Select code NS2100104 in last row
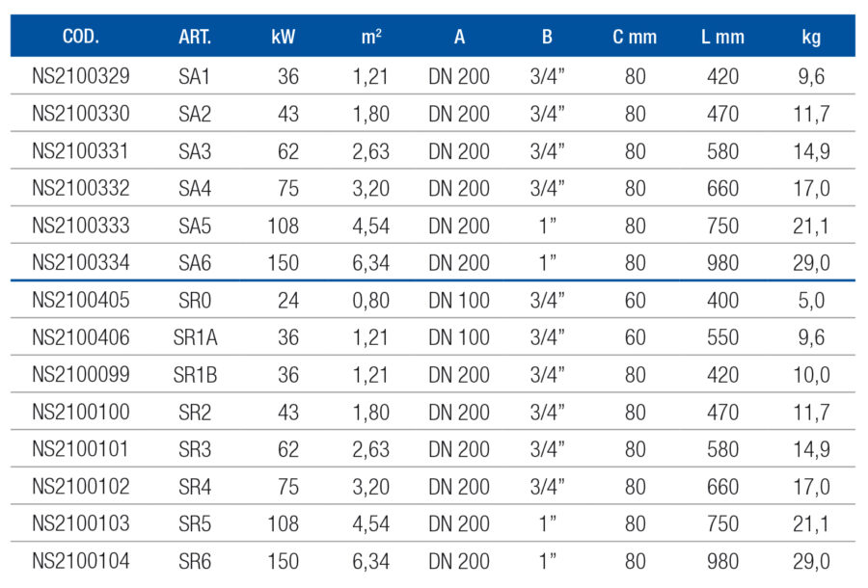868x588 pixels. coord(81,561)
